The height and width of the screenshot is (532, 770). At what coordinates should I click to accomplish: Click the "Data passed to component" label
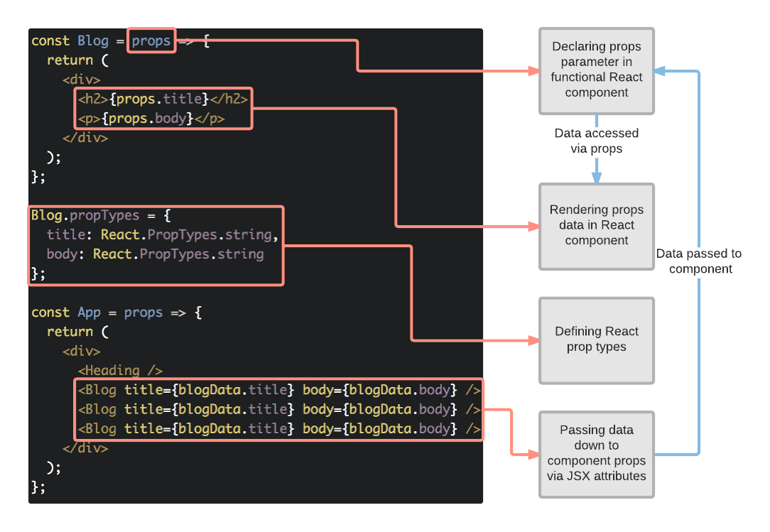(x=700, y=261)
